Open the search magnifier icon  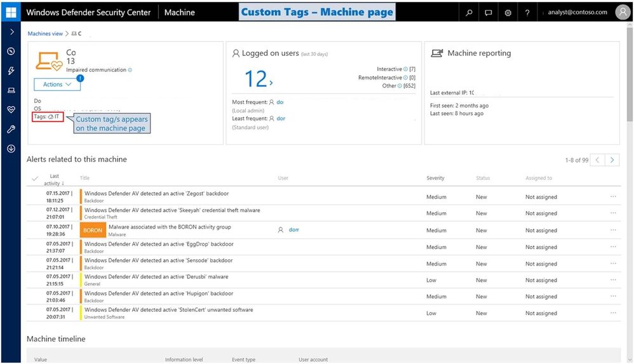pos(469,13)
